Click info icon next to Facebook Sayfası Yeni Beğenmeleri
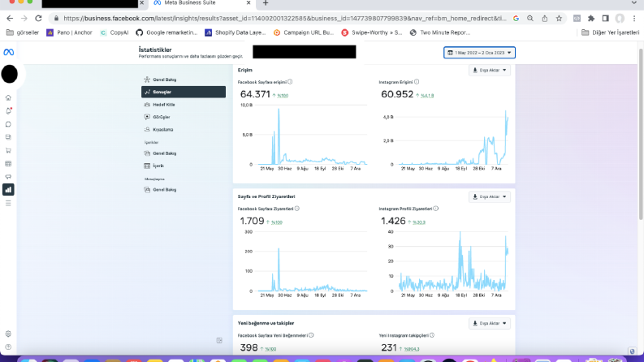The width and height of the screenshot is (644, 362). point(311,335)
